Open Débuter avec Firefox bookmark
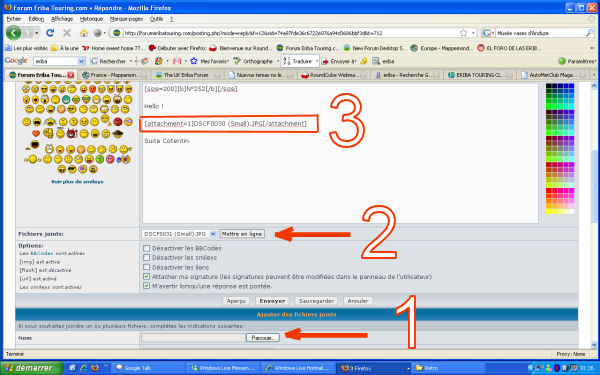The width and height of the screenshot is (600, 375). pyautogui.click(x=177, y=48)
